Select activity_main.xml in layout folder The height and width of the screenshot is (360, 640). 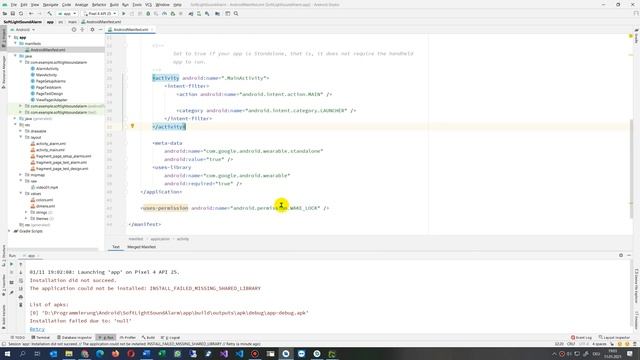47,150
